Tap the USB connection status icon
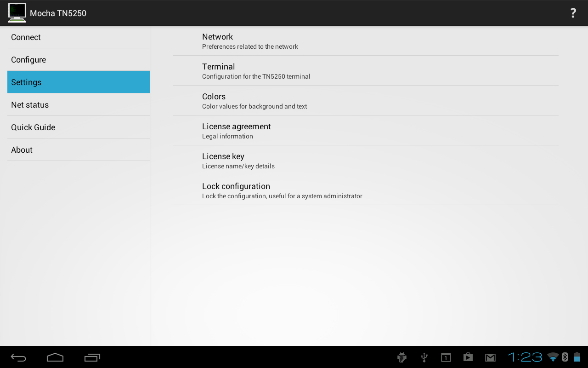The width and height of the screenshot is (588, 368). [x=424, y=357]
